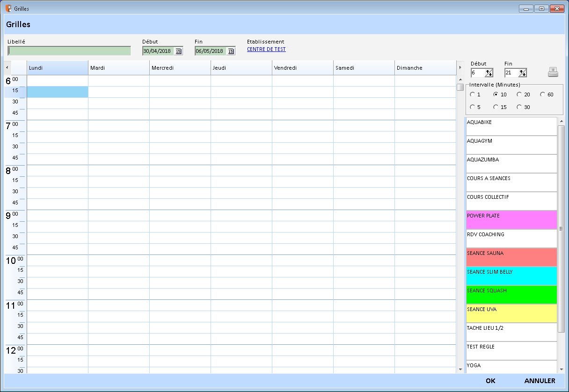Adjust the Fin hour spinner

coord(523,73)
